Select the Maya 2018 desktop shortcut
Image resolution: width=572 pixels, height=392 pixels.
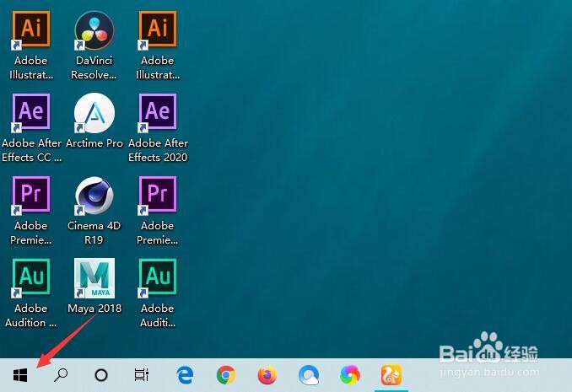(x=94, y=287)
